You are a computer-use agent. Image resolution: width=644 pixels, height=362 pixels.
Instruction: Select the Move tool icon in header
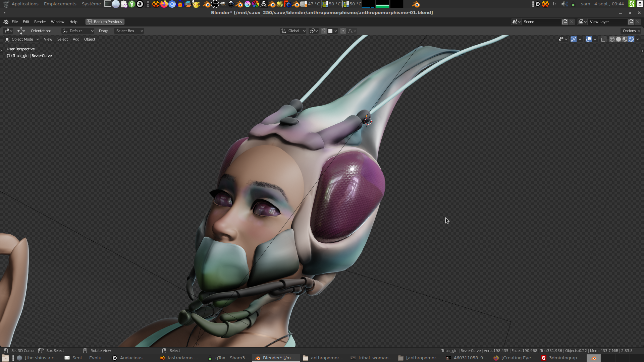click(x=21, y=31)
